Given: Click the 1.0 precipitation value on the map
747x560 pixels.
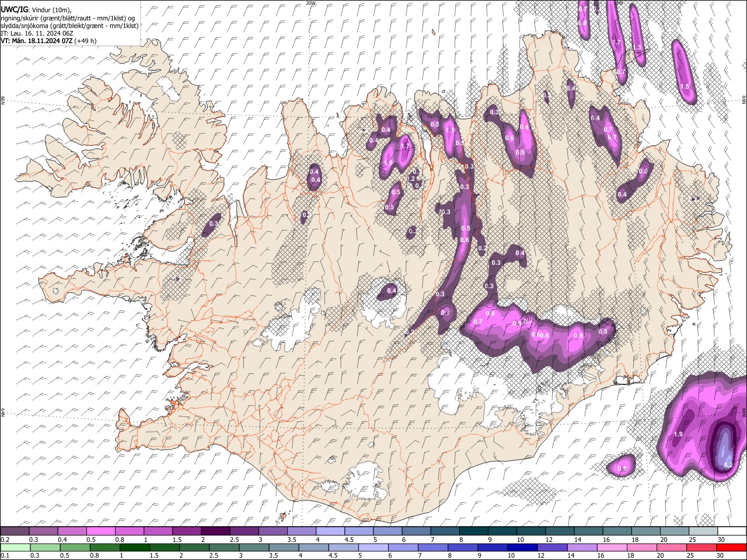Looking at the screenshot, I should click(389, 163).
